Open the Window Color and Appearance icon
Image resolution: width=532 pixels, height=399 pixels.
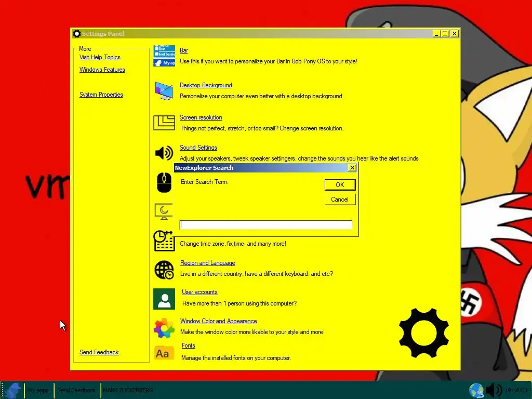[x=164, y=328]
